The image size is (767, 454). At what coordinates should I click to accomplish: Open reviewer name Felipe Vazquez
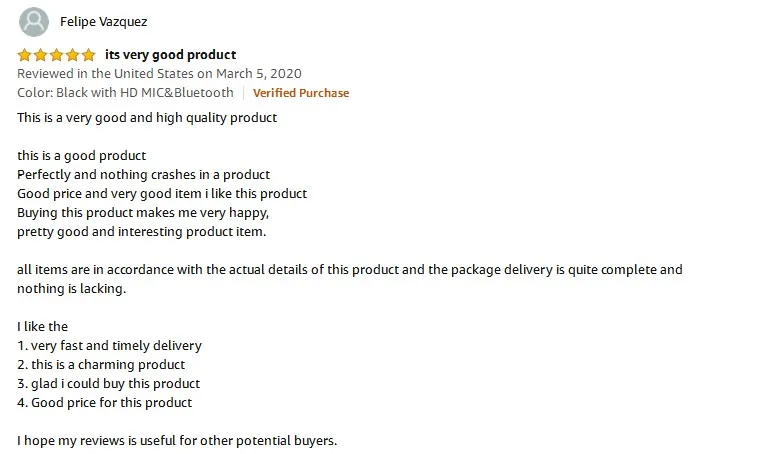tap(103, 21)
